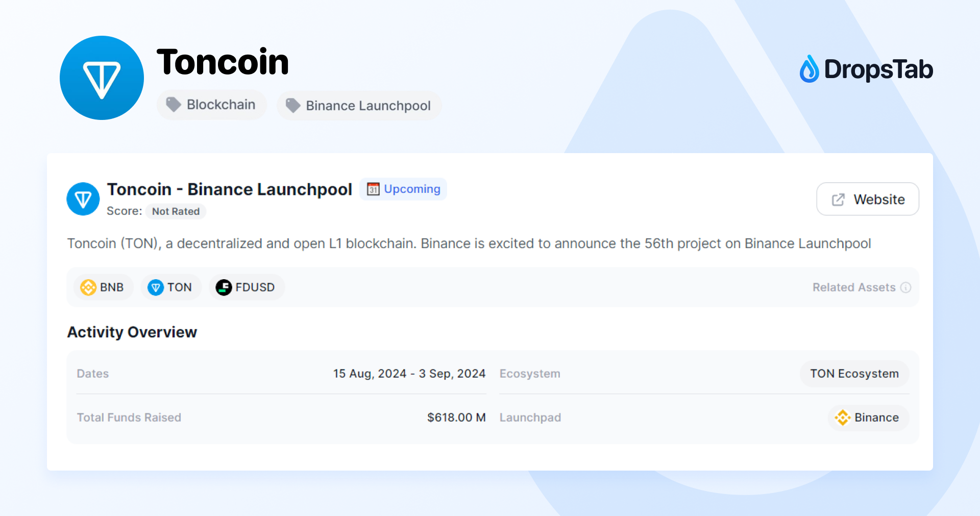This screenshot has height=516, width=980.
Task: Click the Toncoin - Binance Launchpool title
Action: click(x=229, y=189)
